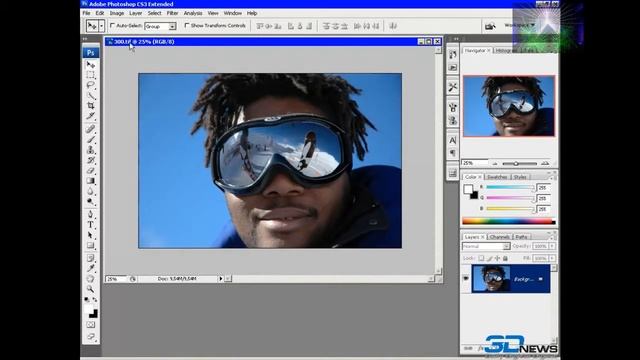Screen dimensions: 640x360
Task: Open the Image menu
Action: [117, 13]
